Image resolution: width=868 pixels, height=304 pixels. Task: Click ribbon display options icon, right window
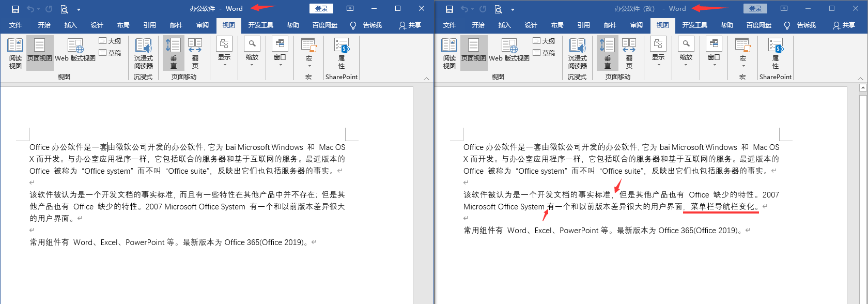tap(784, 8)
